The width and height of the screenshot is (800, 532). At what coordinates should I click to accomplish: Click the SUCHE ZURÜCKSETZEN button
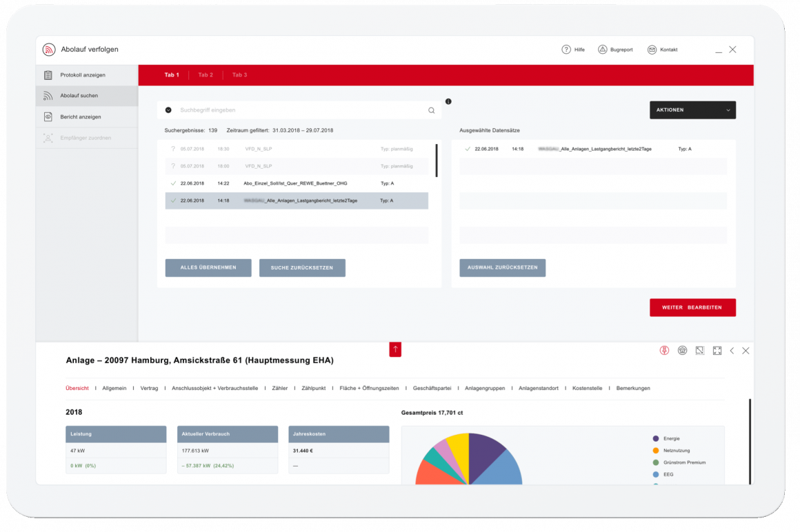302,267
